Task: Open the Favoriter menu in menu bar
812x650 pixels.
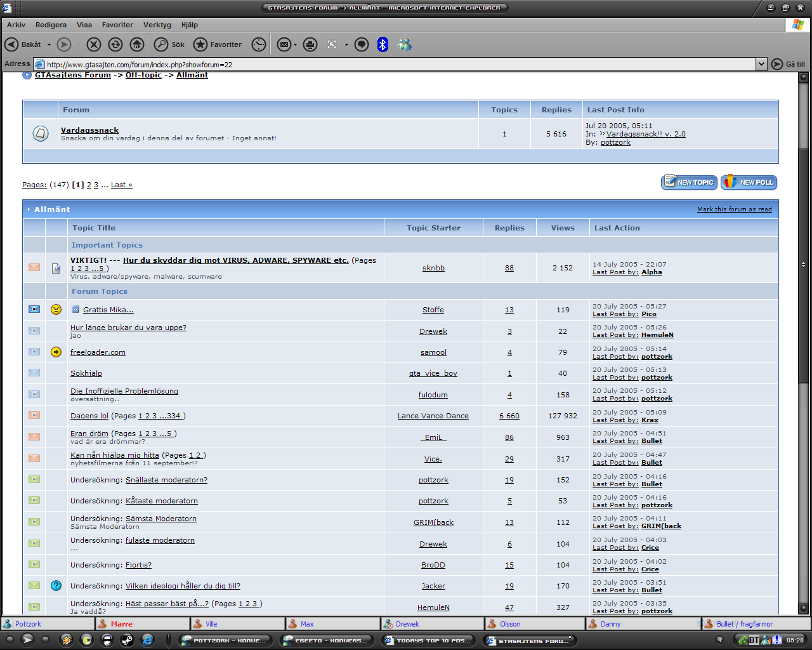Action: point(117,25)
